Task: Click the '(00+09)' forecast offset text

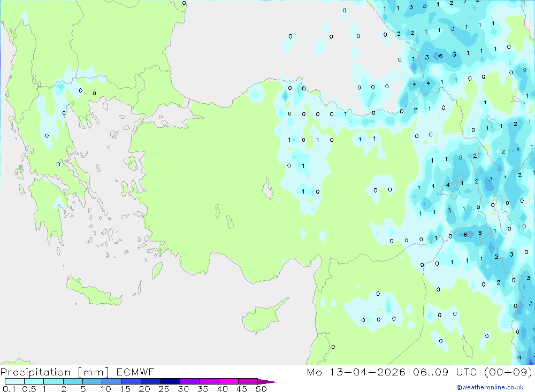Action: click(508, 372)
